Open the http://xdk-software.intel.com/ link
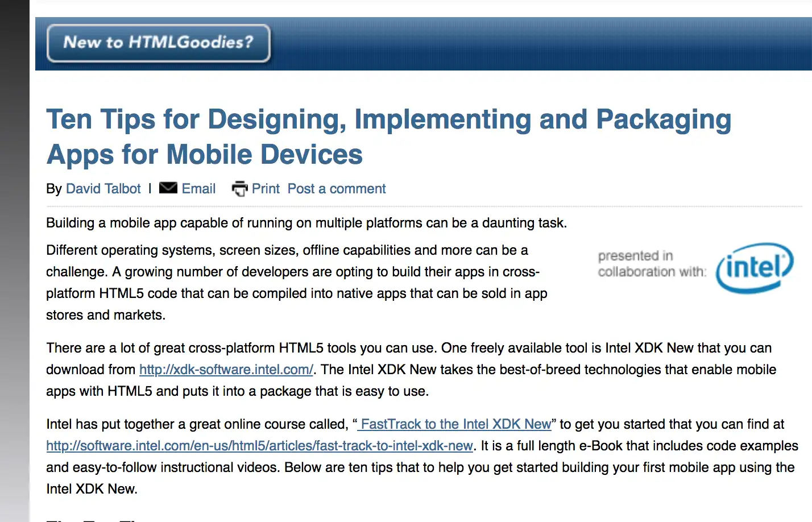 (225, 369)
